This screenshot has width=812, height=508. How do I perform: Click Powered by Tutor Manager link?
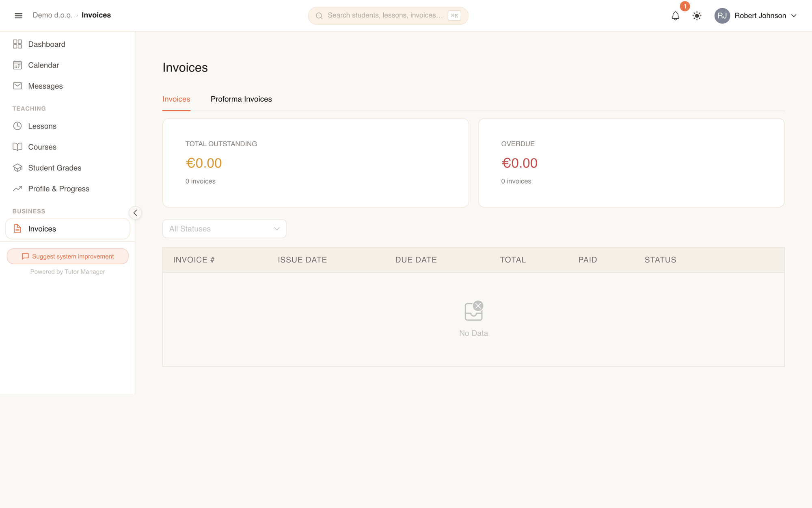tap(67, 271)
